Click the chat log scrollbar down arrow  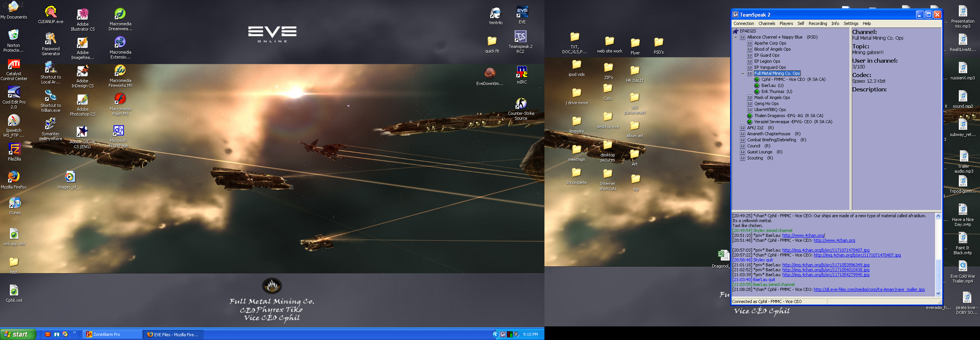[x=938, y=293]
